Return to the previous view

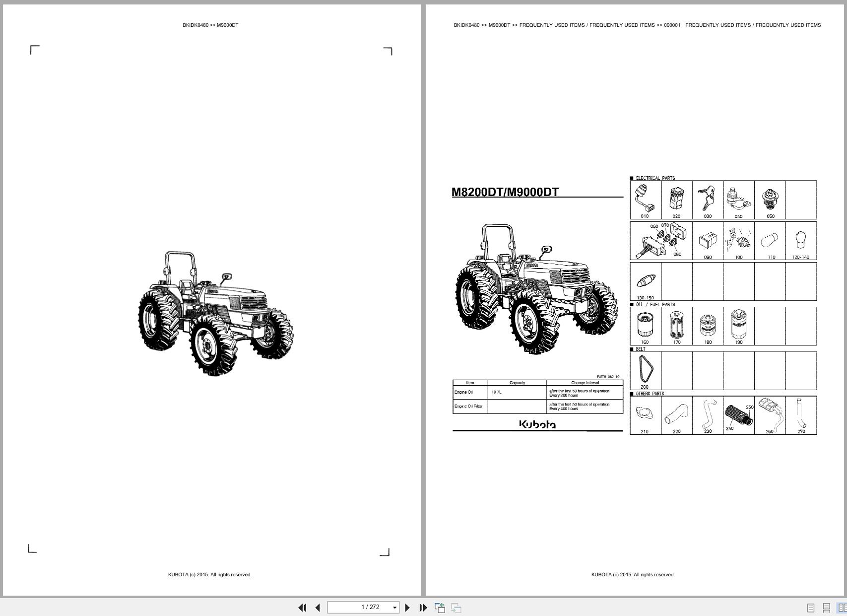tap(439, 607)
